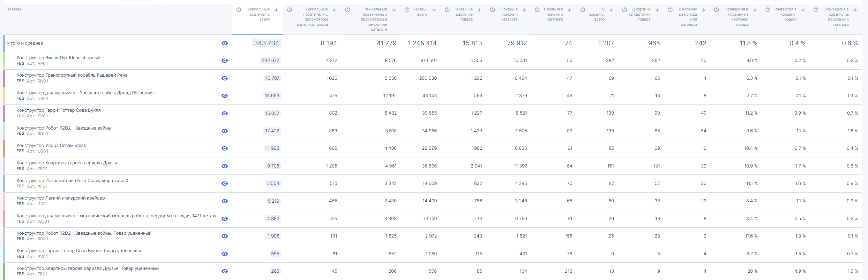
Task: Sort descending by Показы, всего arrow
Action: click(434, 10)
